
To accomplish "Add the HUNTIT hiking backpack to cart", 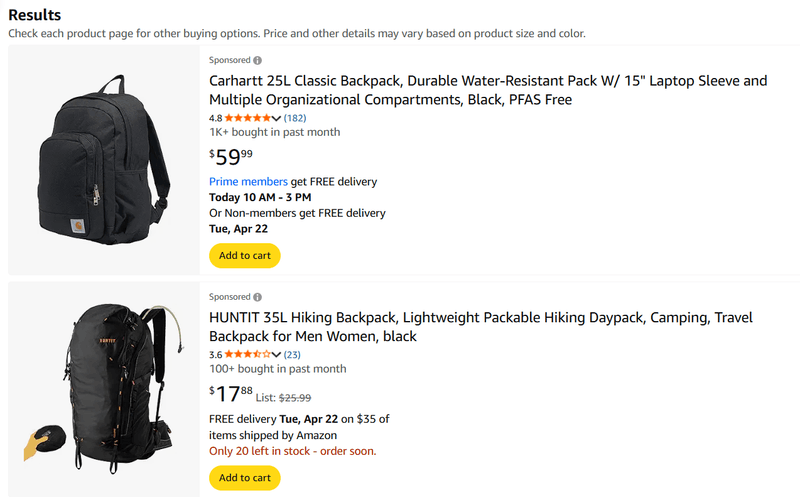I will pyautogui.click(x=245, y=478).
